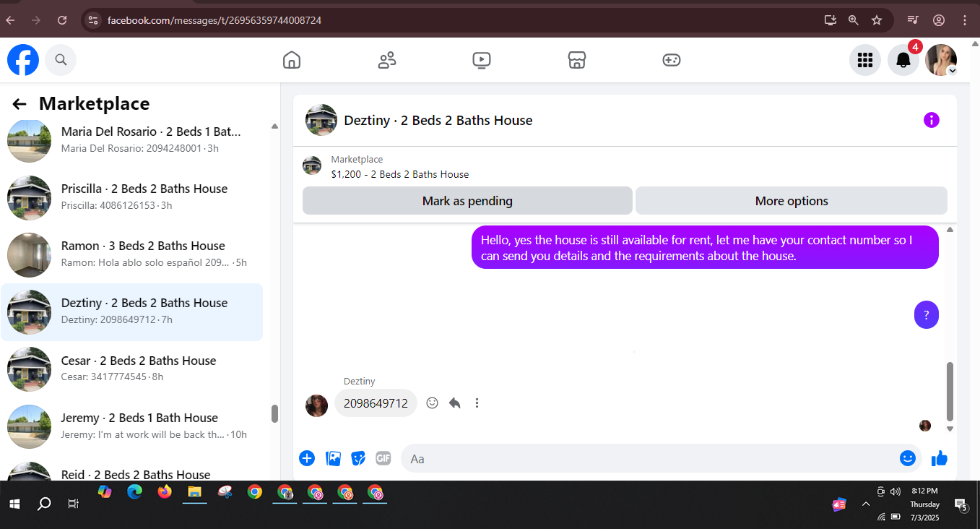Choose a GIF from the composer

click(383, 458)
